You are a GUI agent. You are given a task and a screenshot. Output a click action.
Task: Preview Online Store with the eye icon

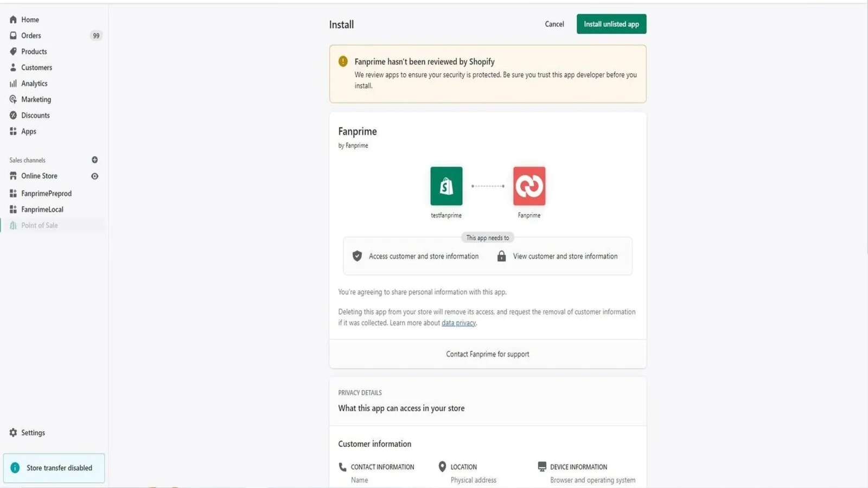(x=94, y=176)
